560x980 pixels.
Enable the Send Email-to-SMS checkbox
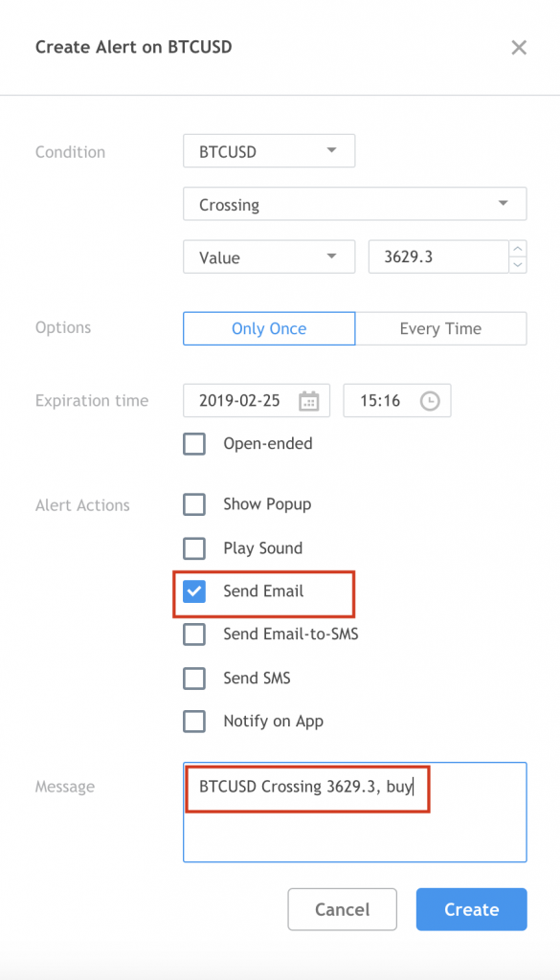(194, 635)
